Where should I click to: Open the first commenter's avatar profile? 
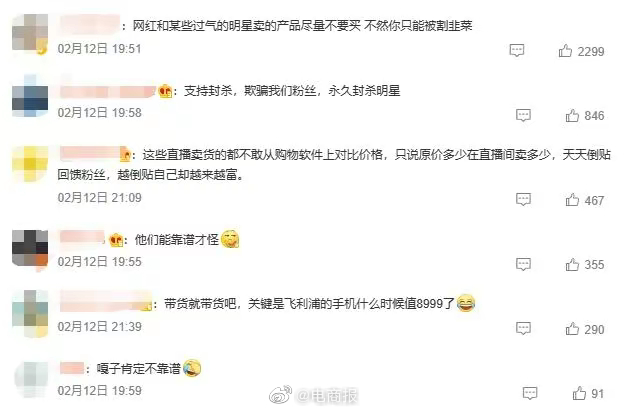click(30, 34)
